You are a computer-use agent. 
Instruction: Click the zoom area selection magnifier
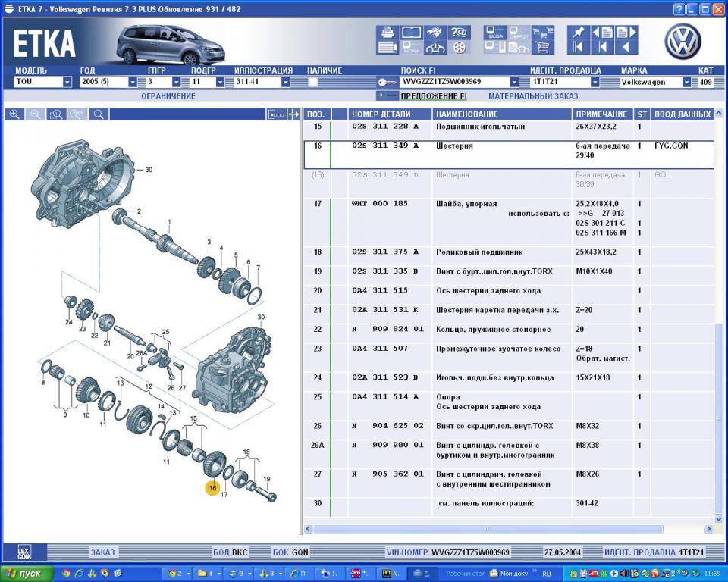pyautogui.click(x=56, y=114)
